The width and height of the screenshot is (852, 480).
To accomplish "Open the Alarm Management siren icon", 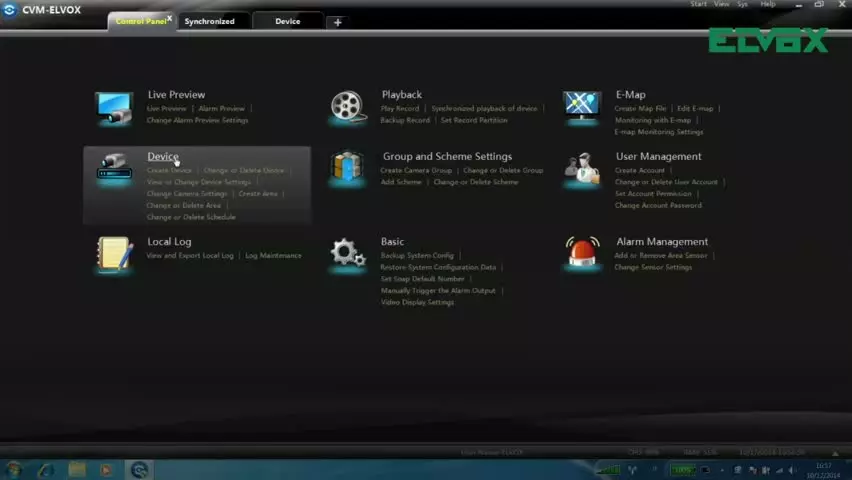I will click(x=582, y=253).
